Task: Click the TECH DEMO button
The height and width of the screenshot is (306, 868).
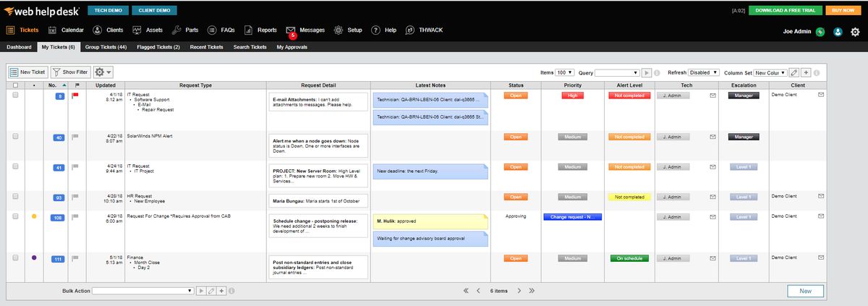Action: pyautogui.click(x=107, y=10)
